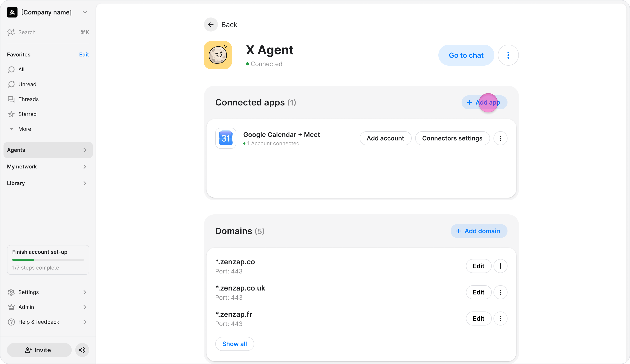Open the Finish account set-up card
The height and width of the screenshot is (364, 630).
point(48,260)
